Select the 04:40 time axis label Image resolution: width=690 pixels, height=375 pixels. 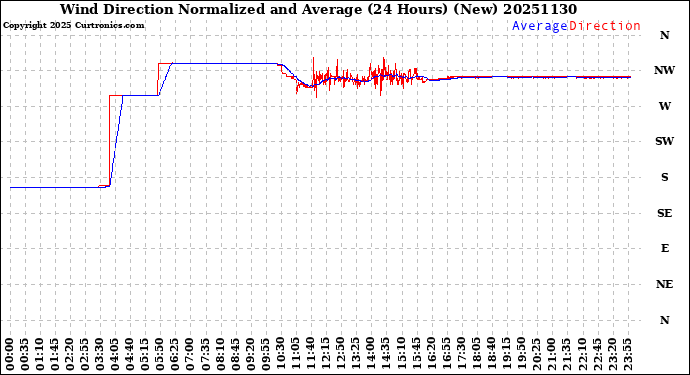tap(130, 354)
